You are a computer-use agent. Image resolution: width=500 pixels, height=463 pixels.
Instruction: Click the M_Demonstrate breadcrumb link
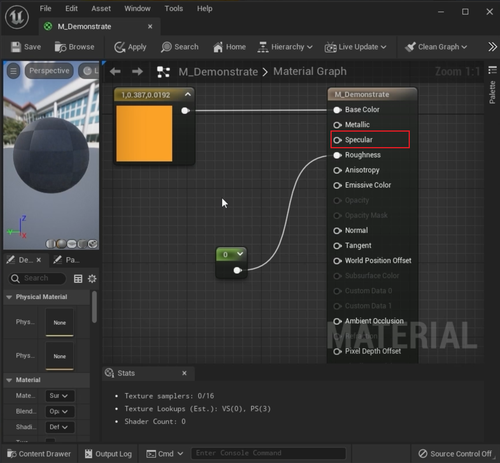[x=218, y=72]
